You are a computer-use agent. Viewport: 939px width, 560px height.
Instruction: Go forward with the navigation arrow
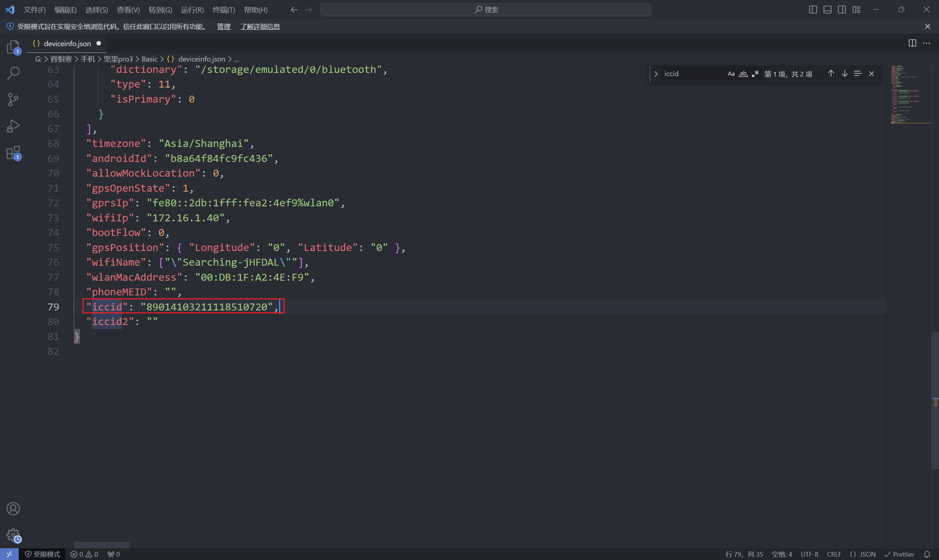(308, 10)
